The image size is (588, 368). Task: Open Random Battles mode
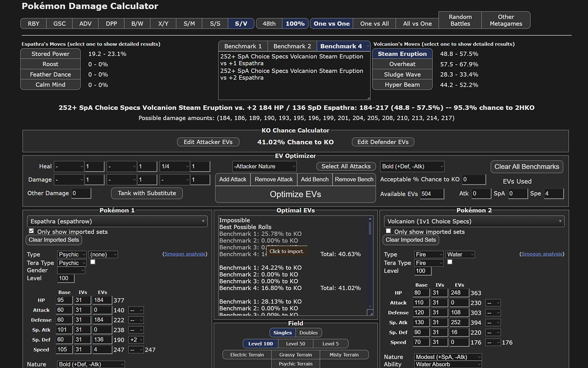pyautogui.click(x=460, y=20)
